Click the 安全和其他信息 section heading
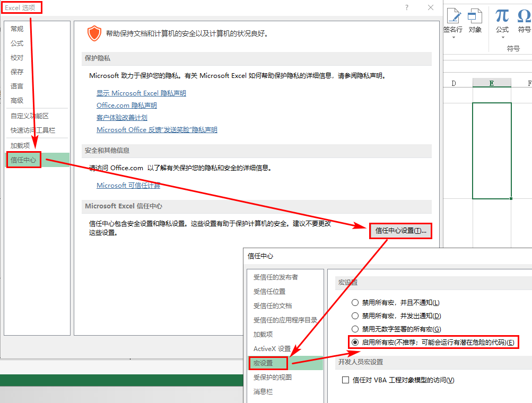The height and width of the screenshot is (403, 532). [107, 151]
